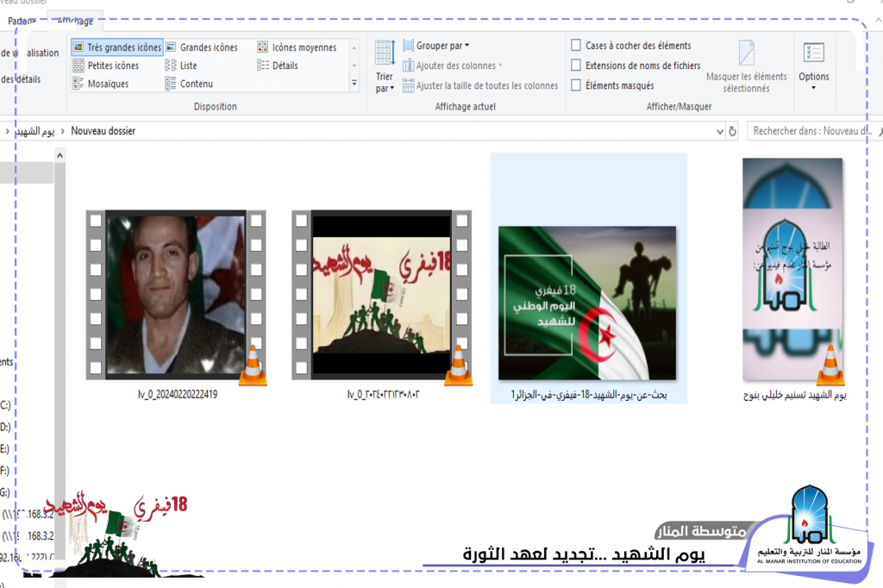Click Ajouter des colonnes option
883x588 pixels.
452,66
